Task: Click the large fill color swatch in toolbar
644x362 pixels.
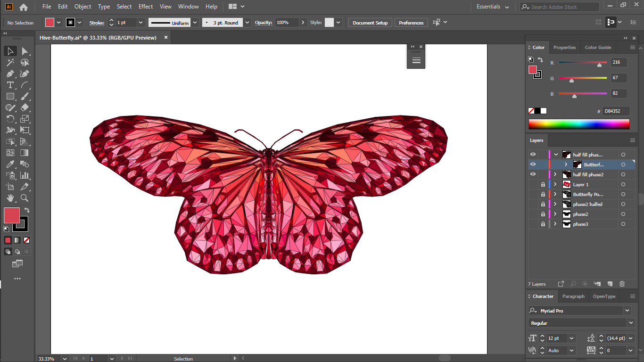Action: 12,215
